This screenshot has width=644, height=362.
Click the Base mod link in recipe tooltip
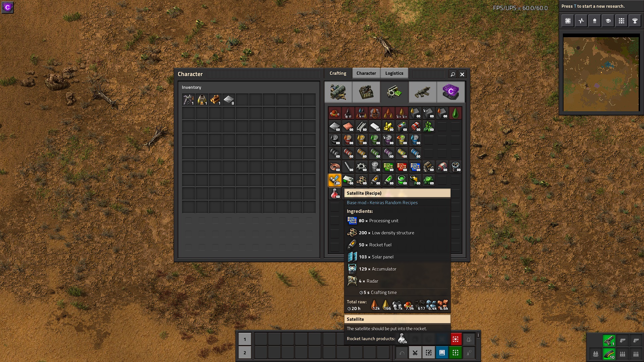(356, 202)
